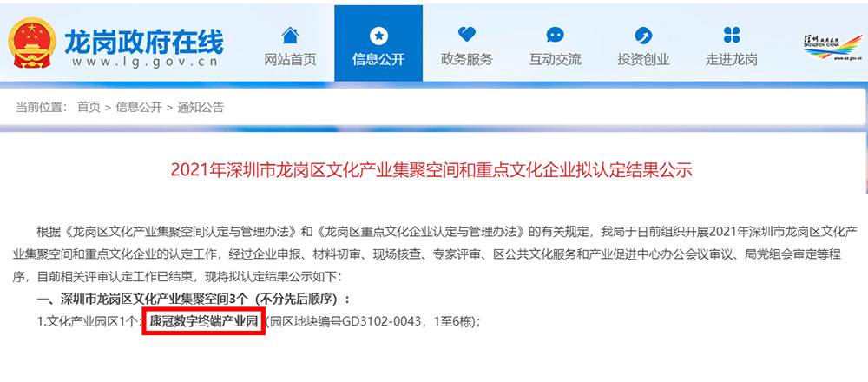Click the 信息公开 breadcrumb link
Image resolution: width=868 pixels, height=382 pixels.
[139, 108]
